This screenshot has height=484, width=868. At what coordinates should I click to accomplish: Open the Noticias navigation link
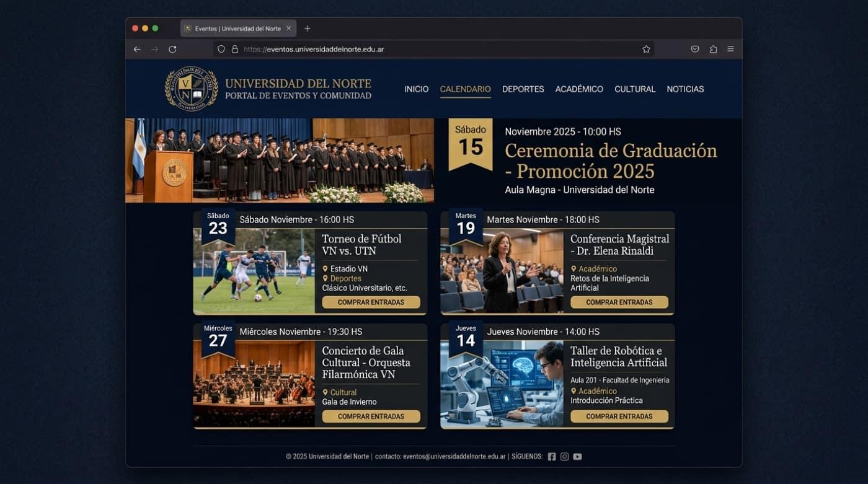tap(685, 89)
